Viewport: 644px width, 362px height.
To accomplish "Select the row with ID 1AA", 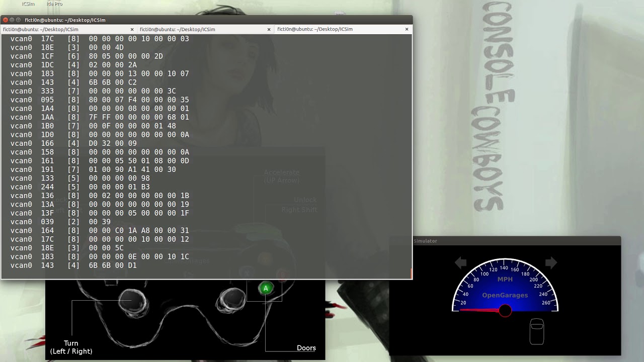I will click(x=100, y=117).
